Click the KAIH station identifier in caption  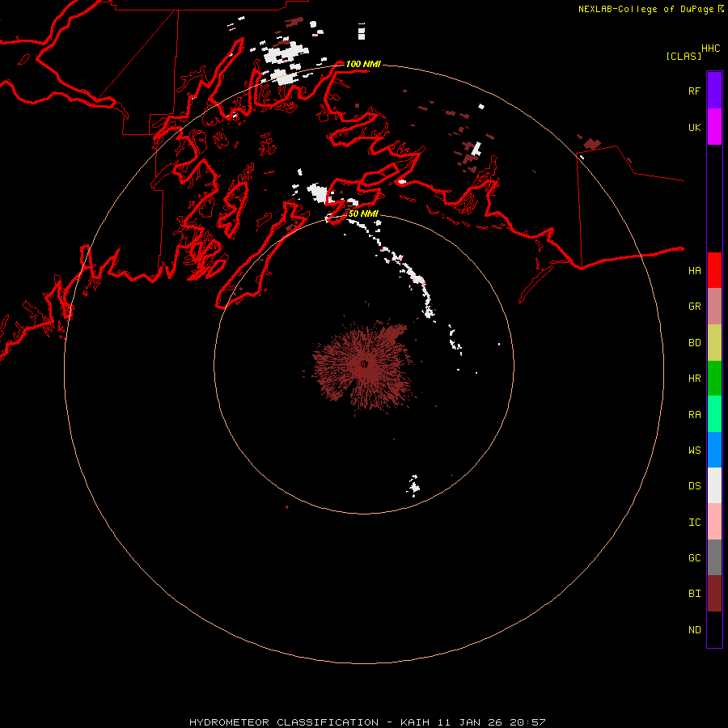(x=417, y=722)
